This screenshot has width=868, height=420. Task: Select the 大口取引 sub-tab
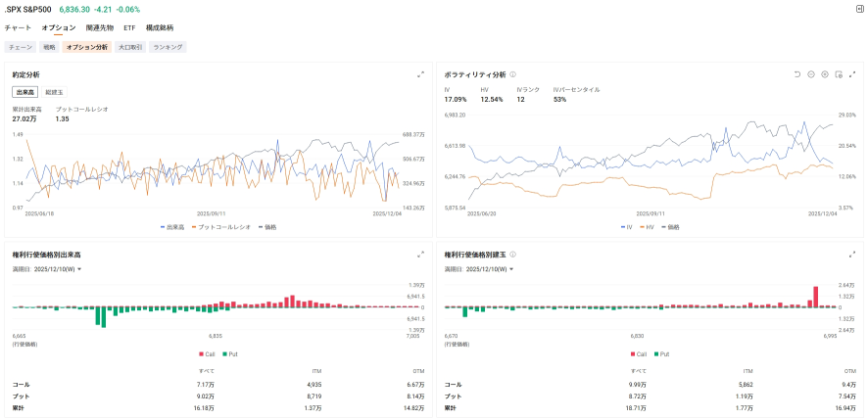(x=130, y=48)
